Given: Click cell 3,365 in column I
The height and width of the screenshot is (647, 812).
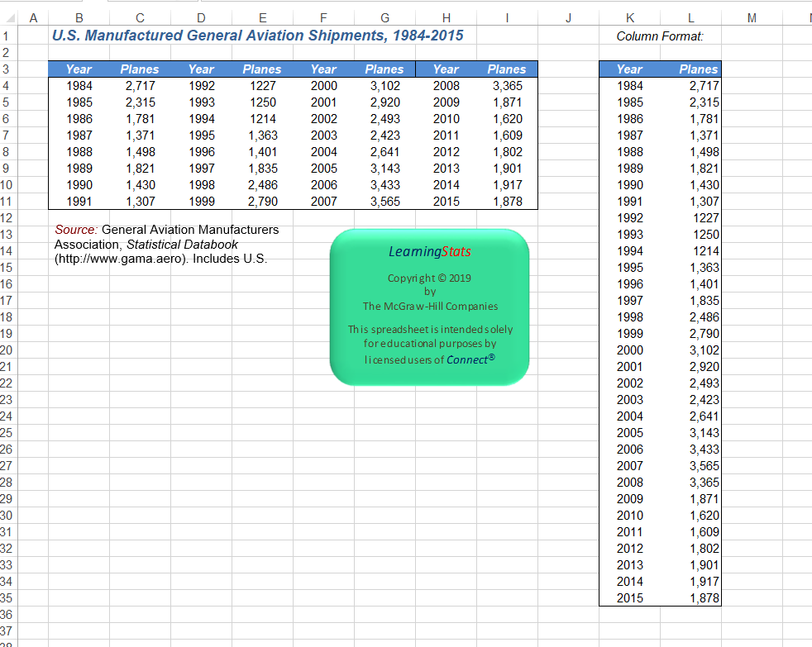Looking at the screenshot, I should pyautogui.click(x=507, y=86).
